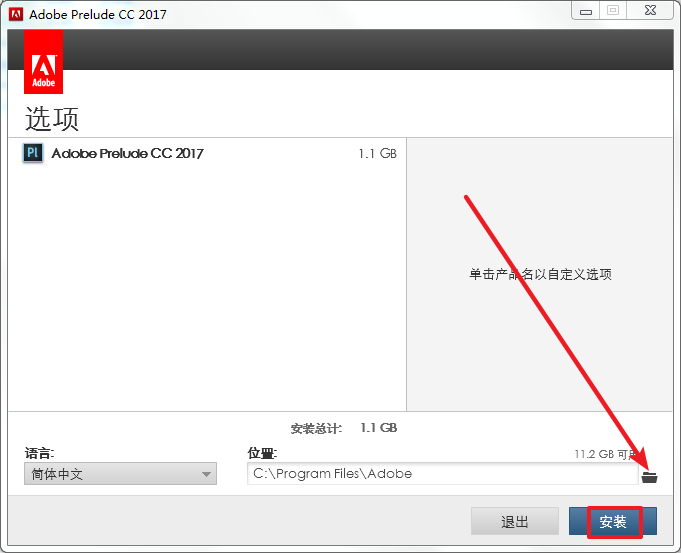Viewport: 681px width, 553px height.
Task: Click the Adobe logo in the header
Action: pos(43,62)
